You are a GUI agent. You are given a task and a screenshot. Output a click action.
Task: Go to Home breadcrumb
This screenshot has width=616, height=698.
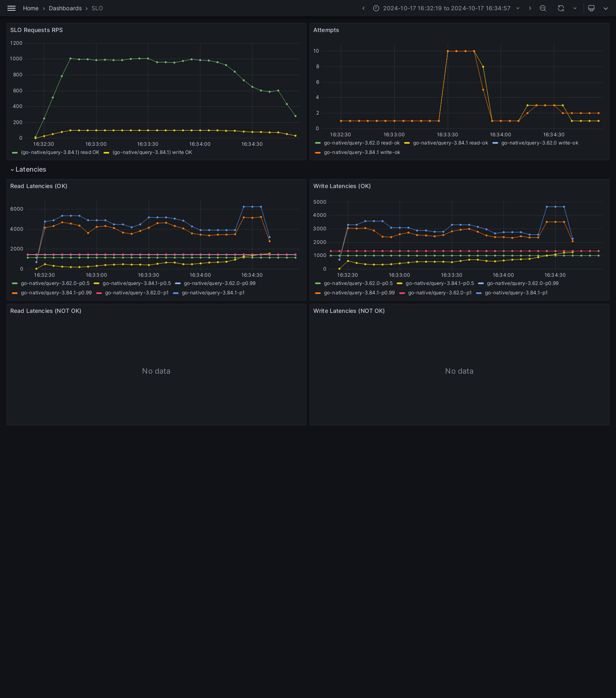31,8
